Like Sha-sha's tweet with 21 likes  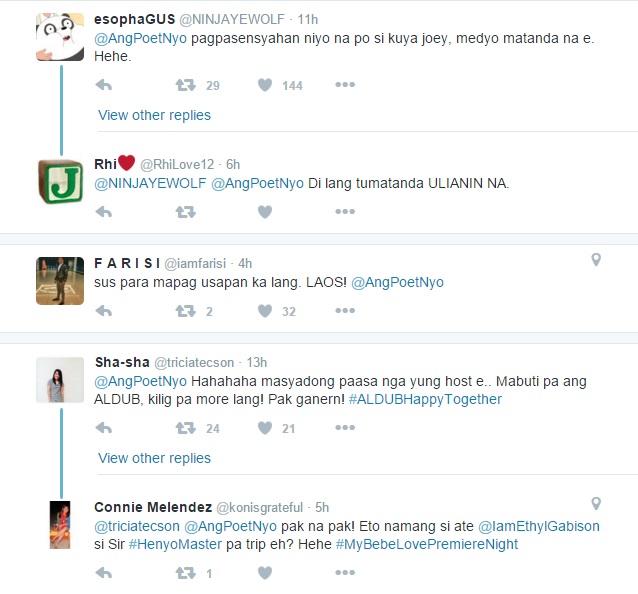pos(265,428)
